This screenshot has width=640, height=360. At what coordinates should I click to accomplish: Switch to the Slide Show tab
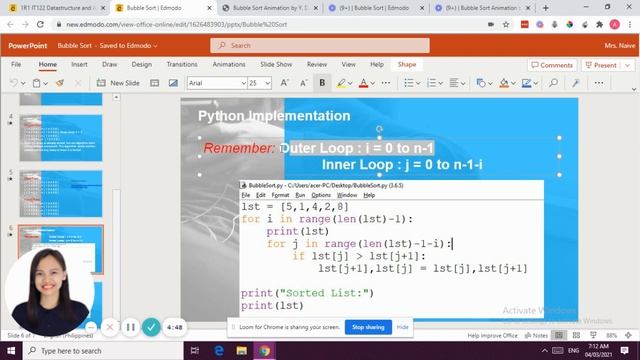(276, 64)
